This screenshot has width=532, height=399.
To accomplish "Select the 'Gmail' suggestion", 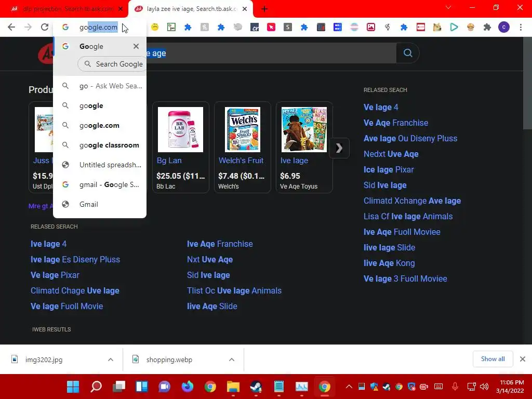I will 100,204.
